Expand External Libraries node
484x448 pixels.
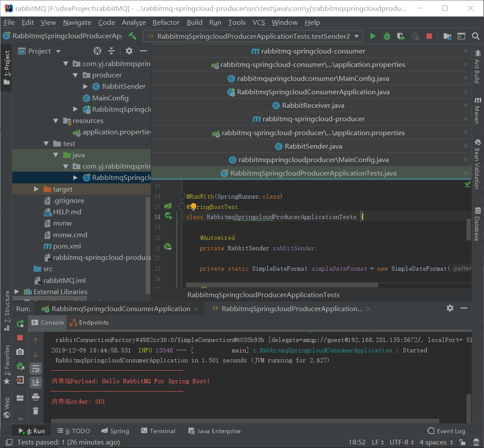(17, 292)
